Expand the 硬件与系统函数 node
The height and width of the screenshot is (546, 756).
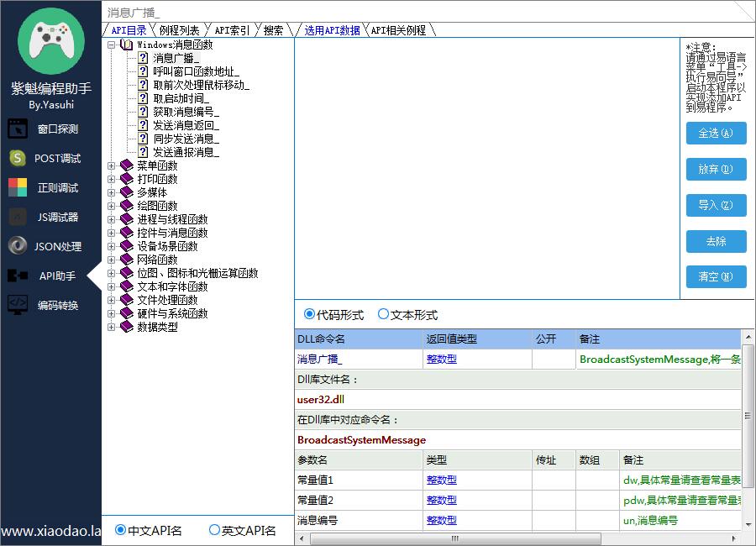point(112,313)
